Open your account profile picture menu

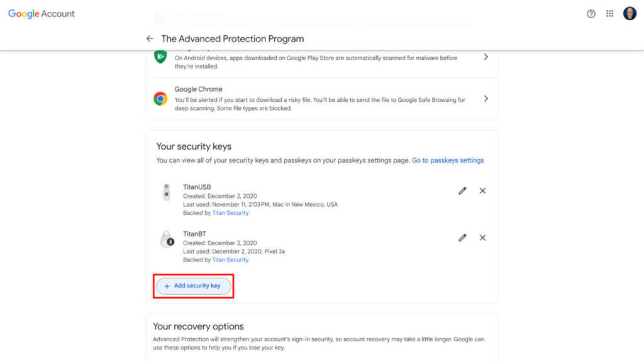coord(630,13)
